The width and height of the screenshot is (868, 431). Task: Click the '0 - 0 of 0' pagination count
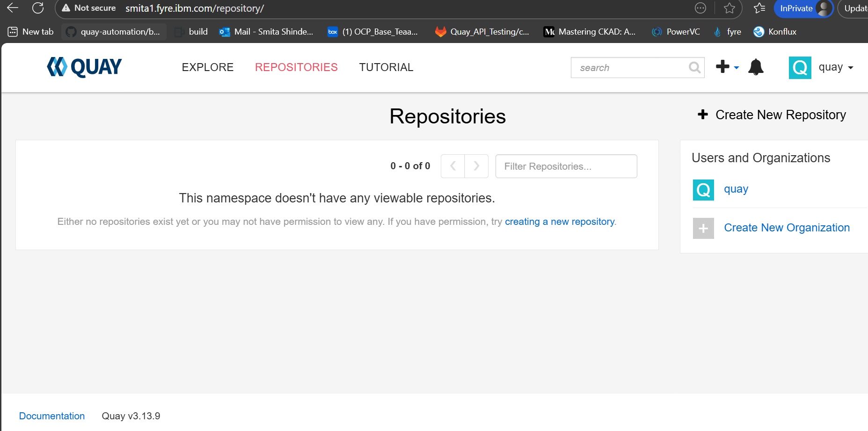[x=410, y=166]
